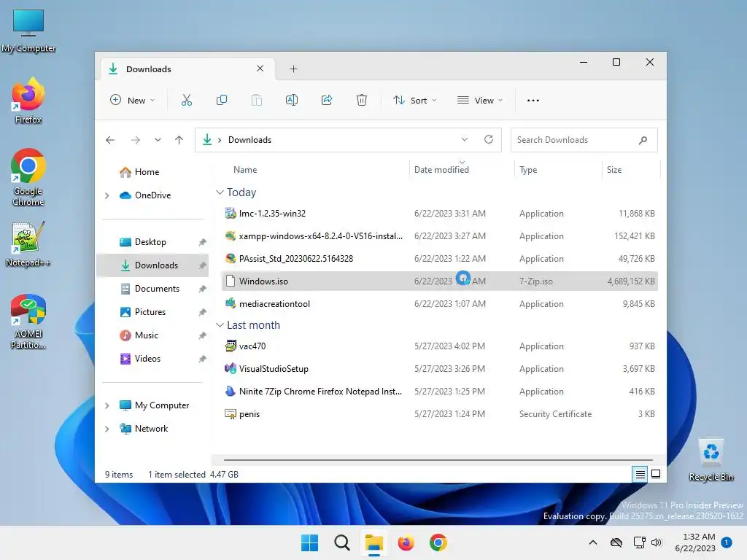The width and height of the screenshot is (747, 560).
Task: Select the VisualStudioSetup file
Action: [x=440, y=368]
